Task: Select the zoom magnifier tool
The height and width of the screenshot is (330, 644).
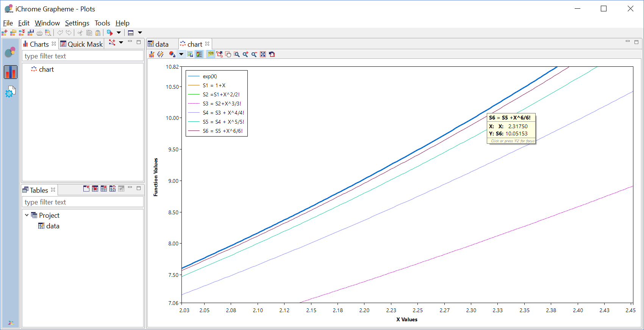Action: point(237,54)
